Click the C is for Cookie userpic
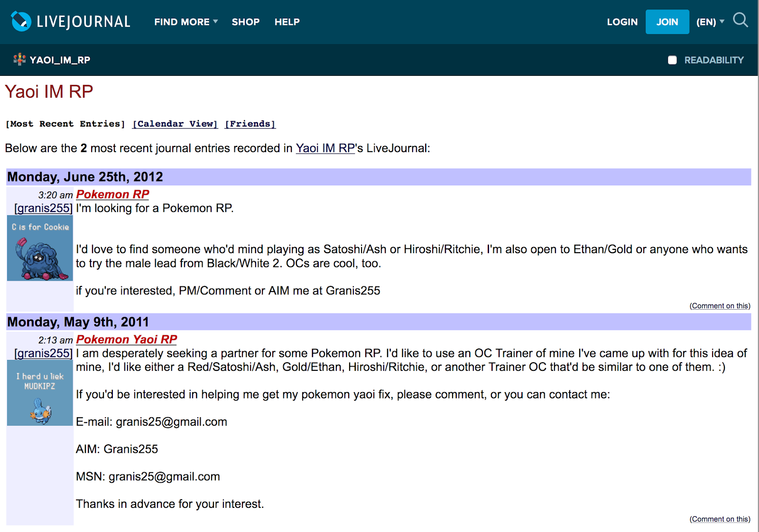 click(x=40, y=248)
